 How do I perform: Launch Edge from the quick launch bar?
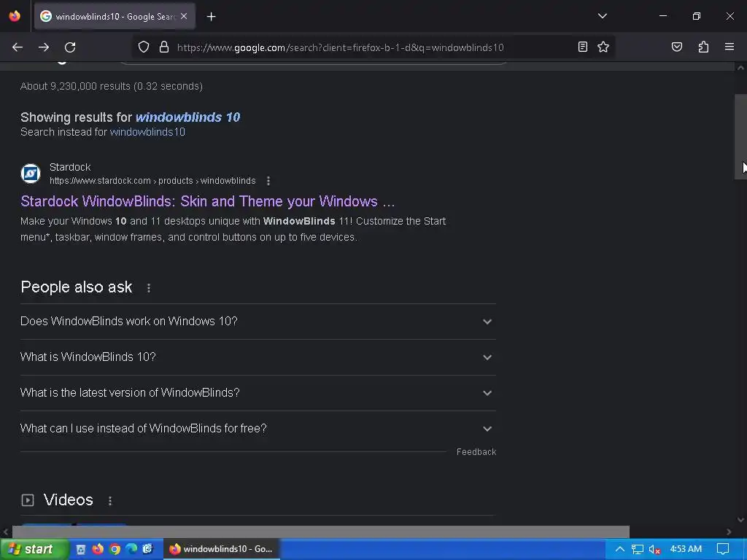131,549
